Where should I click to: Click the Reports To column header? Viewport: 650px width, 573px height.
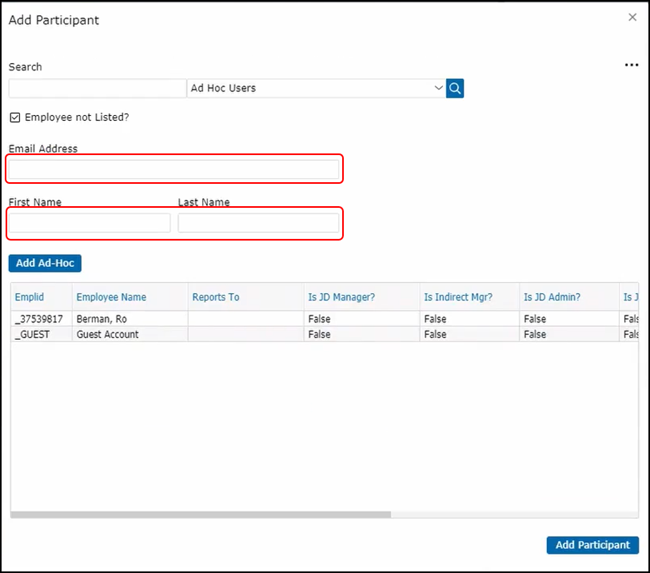(216, 297)
